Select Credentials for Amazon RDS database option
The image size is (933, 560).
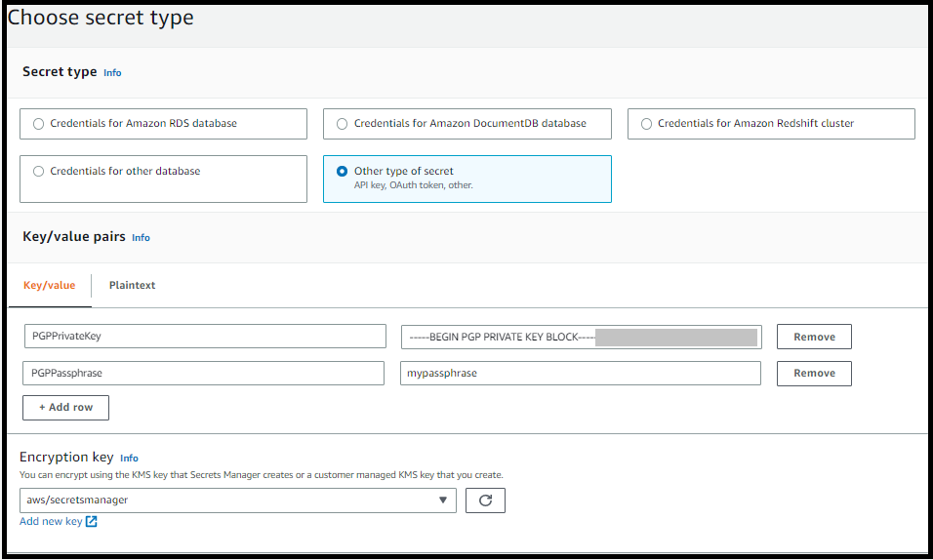[x=39, y=124]
